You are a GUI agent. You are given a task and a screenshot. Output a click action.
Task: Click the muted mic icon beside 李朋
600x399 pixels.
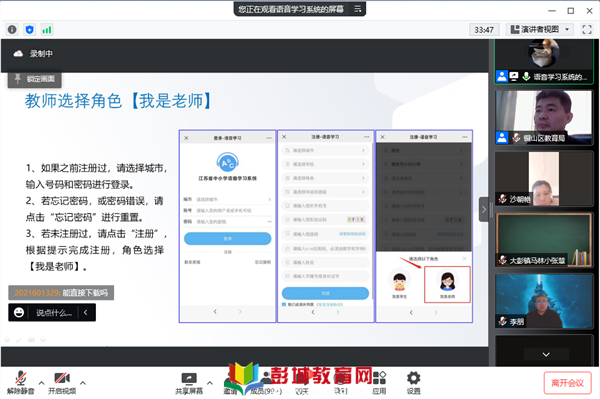(502, 321)
